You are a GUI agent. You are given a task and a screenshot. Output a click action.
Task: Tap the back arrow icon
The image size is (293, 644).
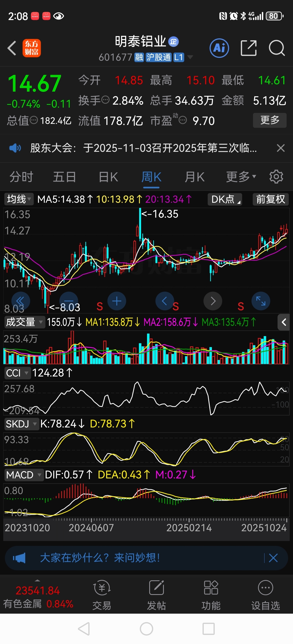pos(12,48)
